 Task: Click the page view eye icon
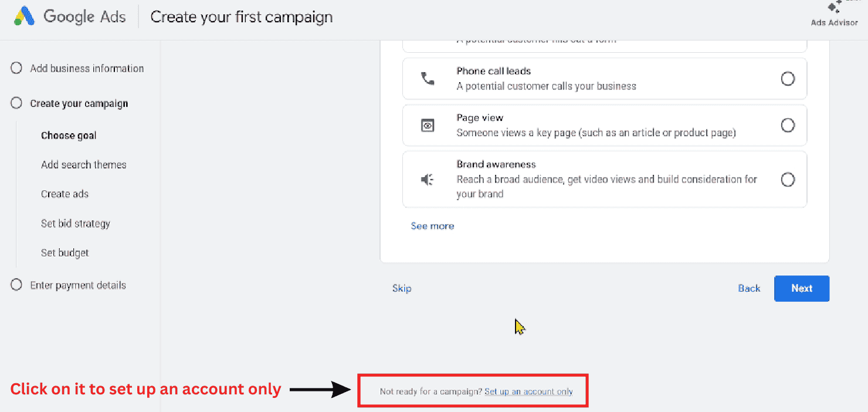[x=428, y=125]
